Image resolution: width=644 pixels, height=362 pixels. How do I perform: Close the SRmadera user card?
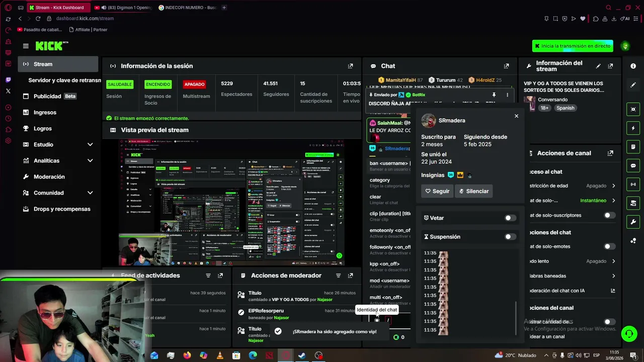click(x=516, y=116)
